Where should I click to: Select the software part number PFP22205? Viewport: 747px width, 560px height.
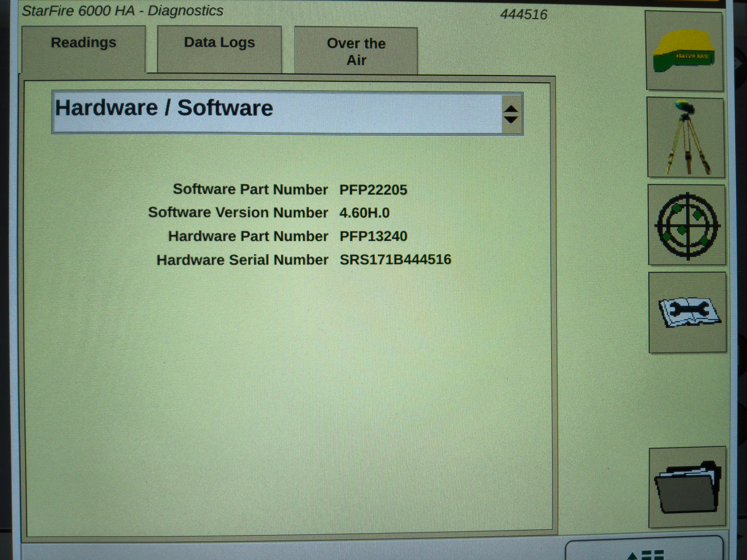coord(373,190)
